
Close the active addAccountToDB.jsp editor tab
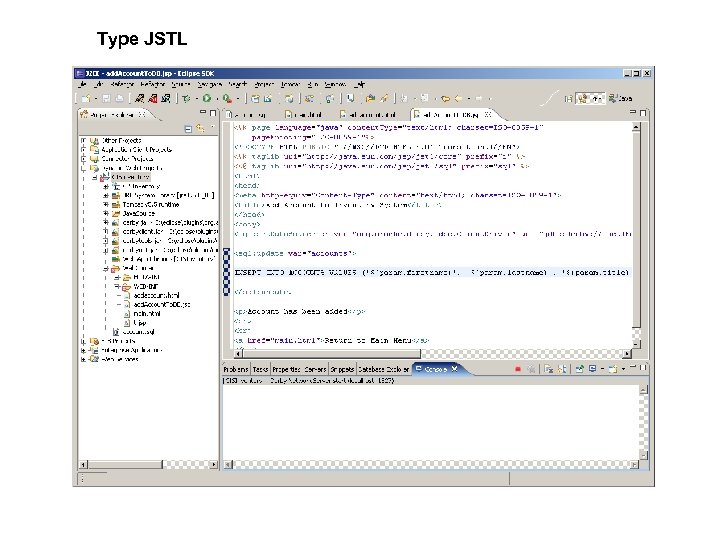(488, 115)
